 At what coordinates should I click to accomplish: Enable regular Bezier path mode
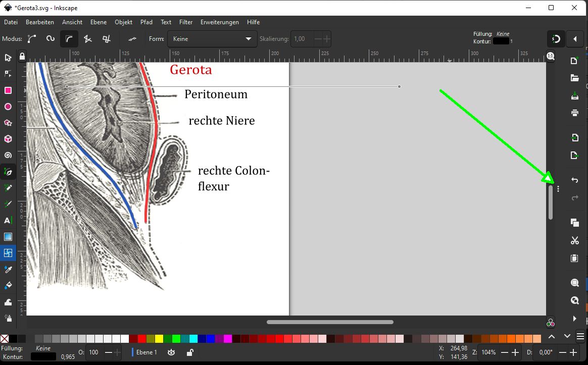pos(32,38)
